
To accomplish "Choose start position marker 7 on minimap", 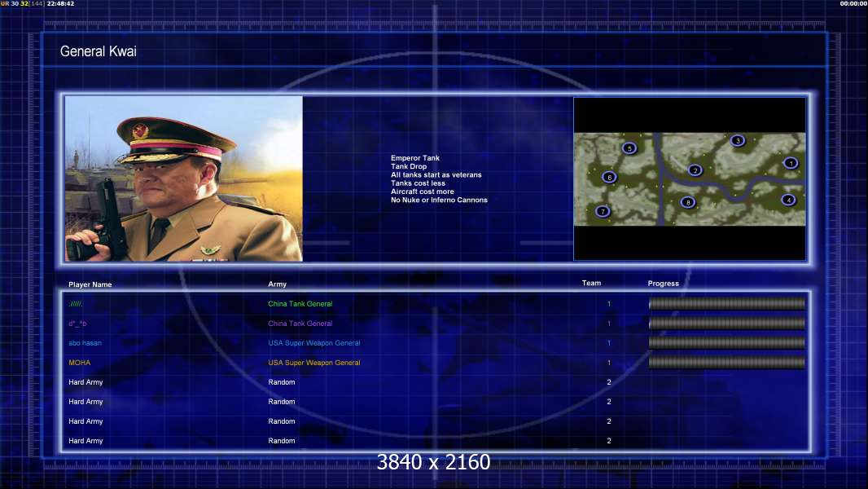I will (603, 211).
